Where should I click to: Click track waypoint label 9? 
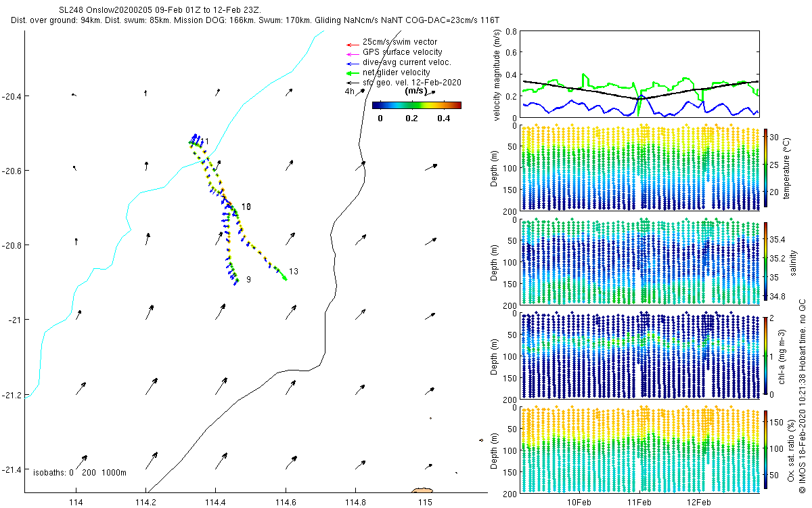(249, 280)
